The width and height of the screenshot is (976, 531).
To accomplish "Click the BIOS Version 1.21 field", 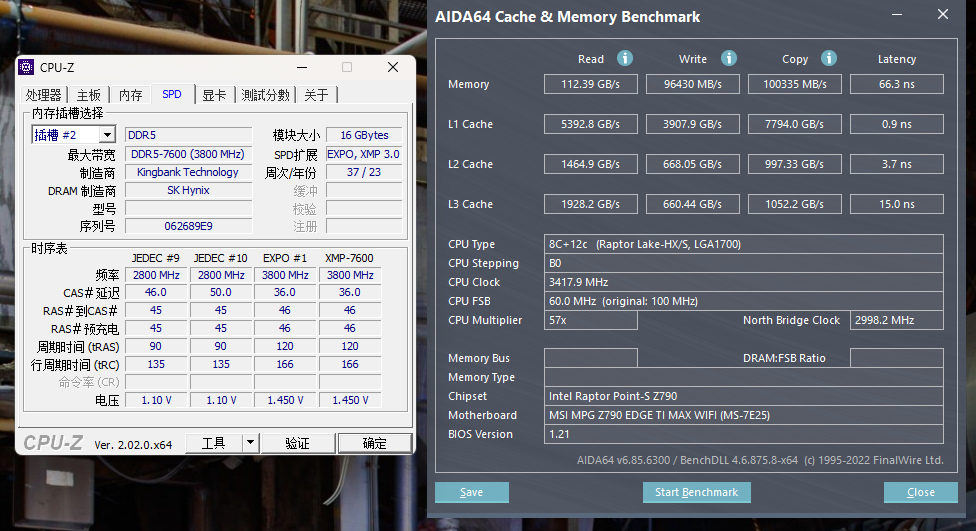I will pos(744,434).
